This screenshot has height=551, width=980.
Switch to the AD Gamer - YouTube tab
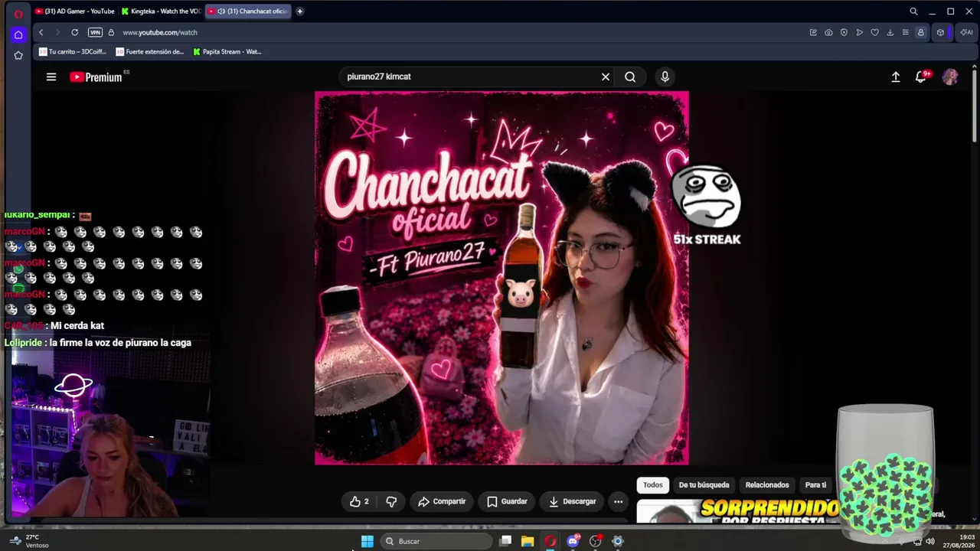[74, 11]
